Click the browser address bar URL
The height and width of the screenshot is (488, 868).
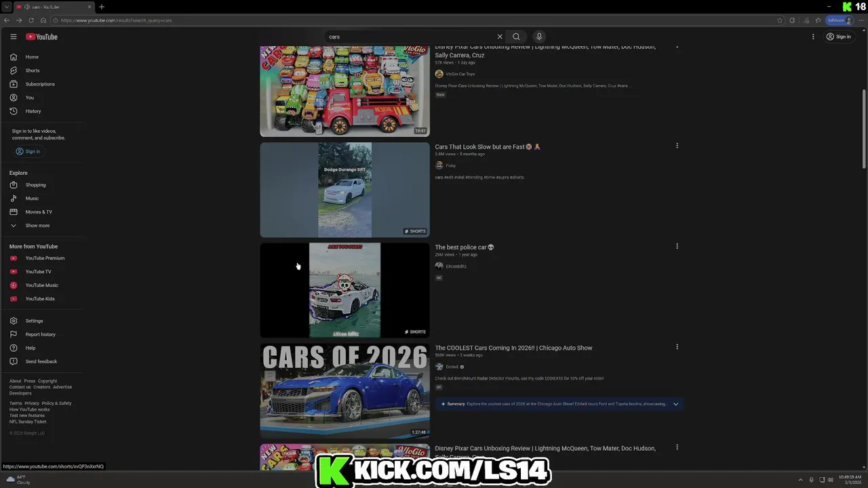click(x=116, y=20)
